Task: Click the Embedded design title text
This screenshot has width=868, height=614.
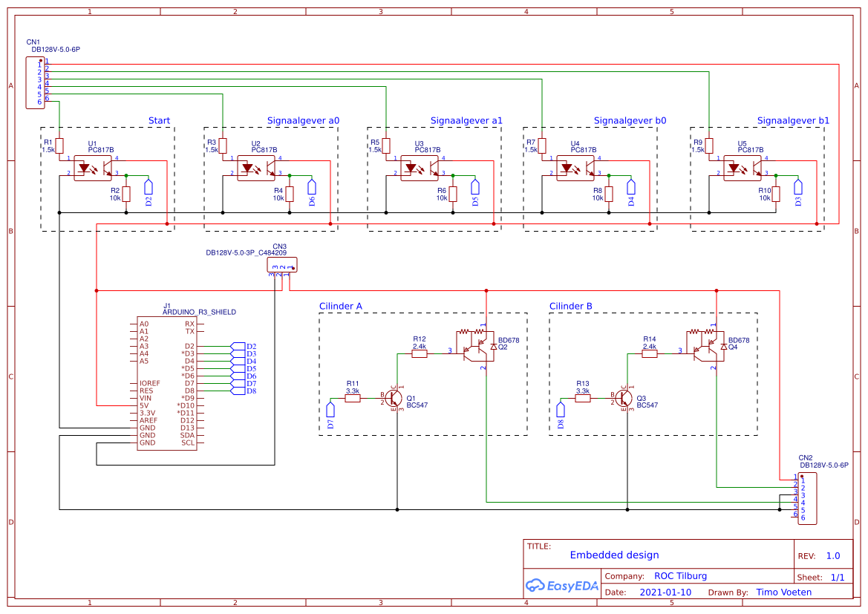Action: [616, 555]
